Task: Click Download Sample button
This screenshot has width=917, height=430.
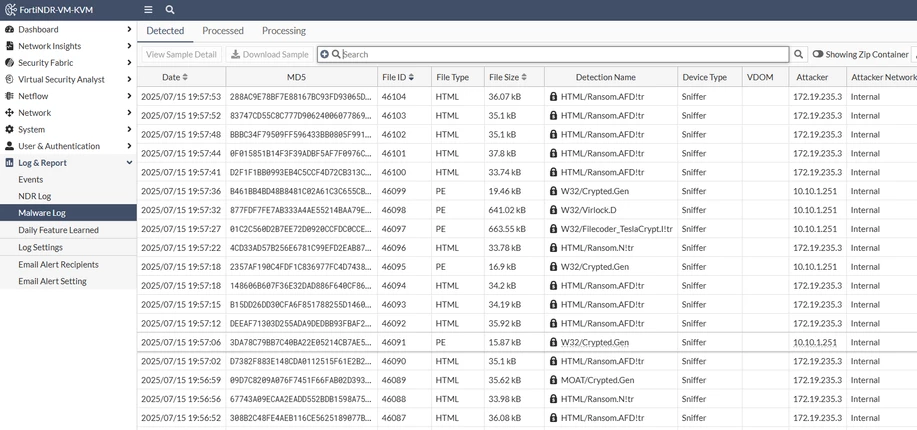Action: pyautogui.click(x=270, y=54)
